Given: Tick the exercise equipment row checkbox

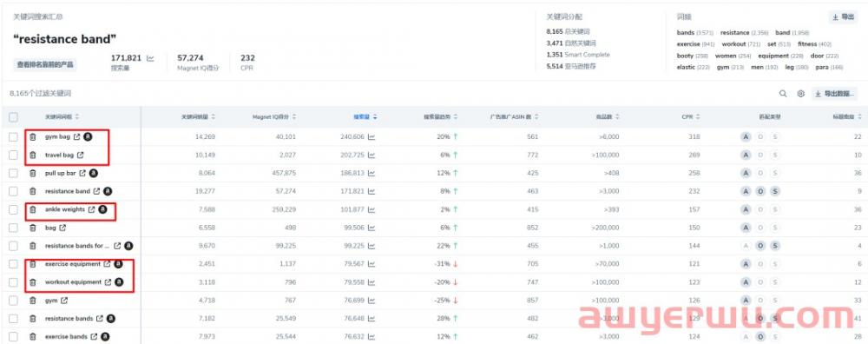Looking at the screenshot, I should point(13,264).
